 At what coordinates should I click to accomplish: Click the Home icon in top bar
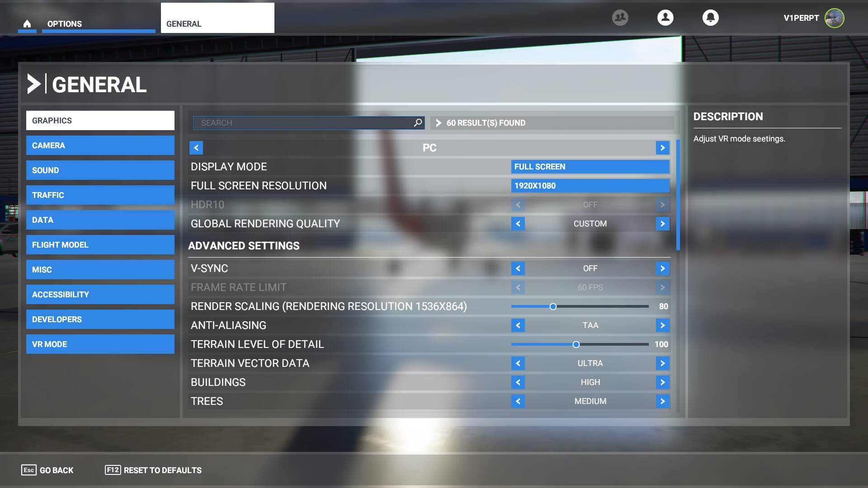coord(27,24)
